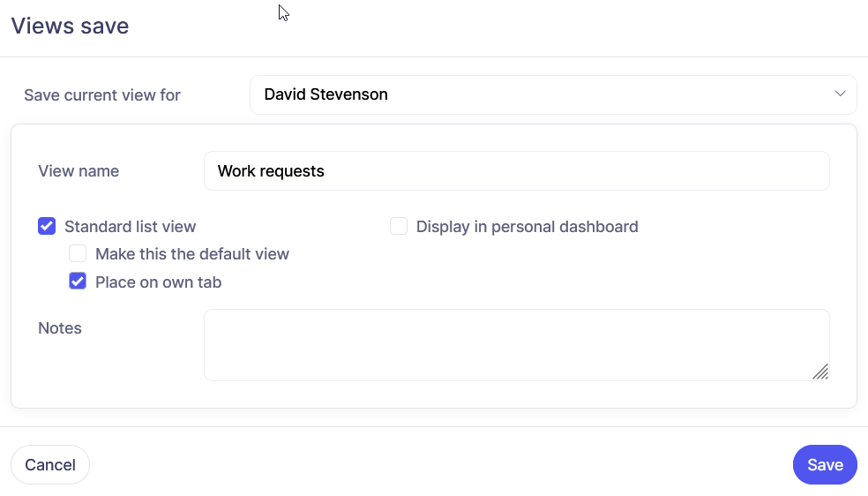Click the 'Place on own tab' label text

click(158, 282)
